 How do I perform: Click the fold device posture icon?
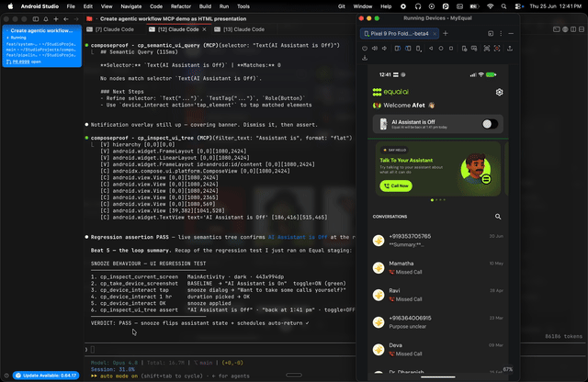419,49
